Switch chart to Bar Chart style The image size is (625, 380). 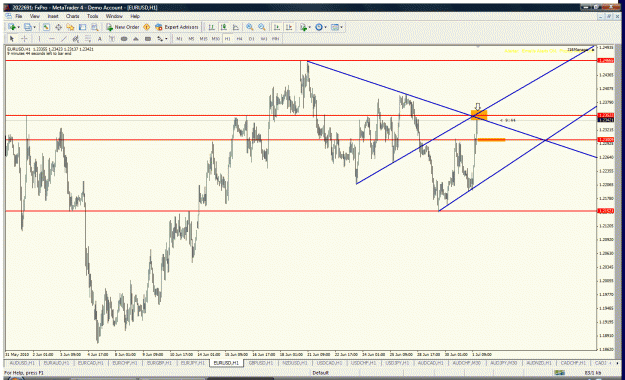[x=212, y=27]
